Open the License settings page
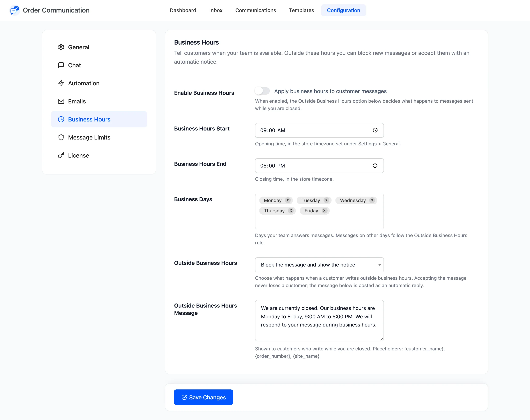Viewport: 530px width, 420px height. pyautogui.click(x=99, y=155)
